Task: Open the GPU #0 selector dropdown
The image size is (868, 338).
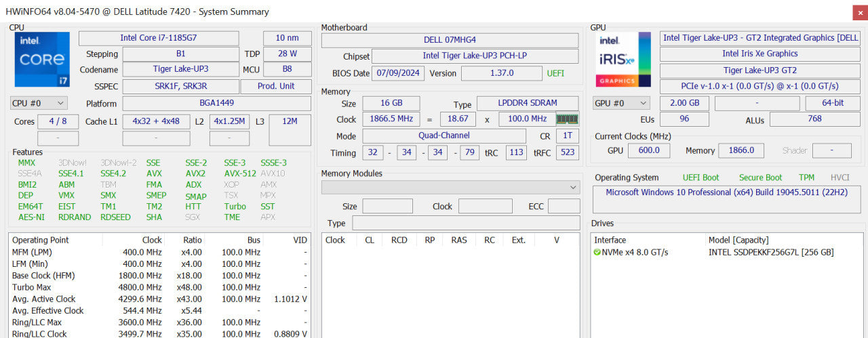Action: tap(621, 103)
